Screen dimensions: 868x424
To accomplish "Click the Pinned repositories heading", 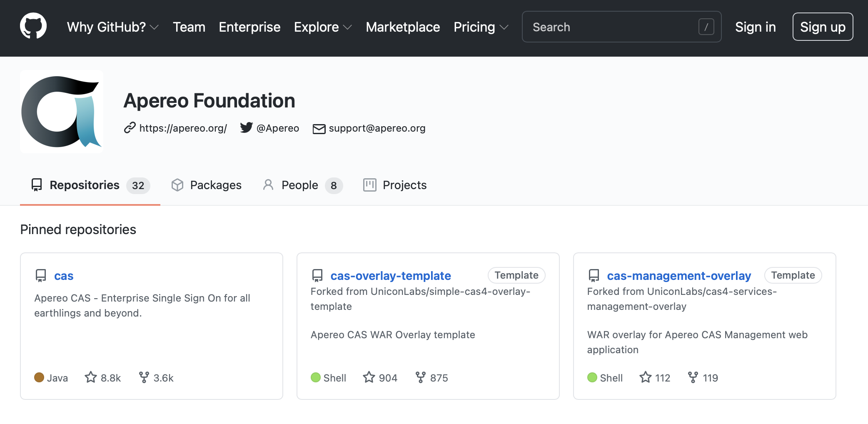I will click(x=78, y=229).
